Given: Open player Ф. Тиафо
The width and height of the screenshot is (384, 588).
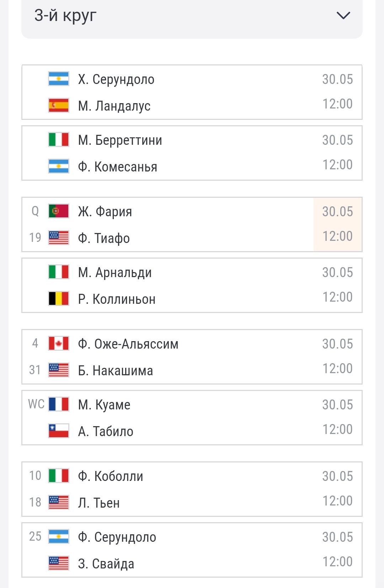Looking at the screenshot, I should click(x=104, y=238).
